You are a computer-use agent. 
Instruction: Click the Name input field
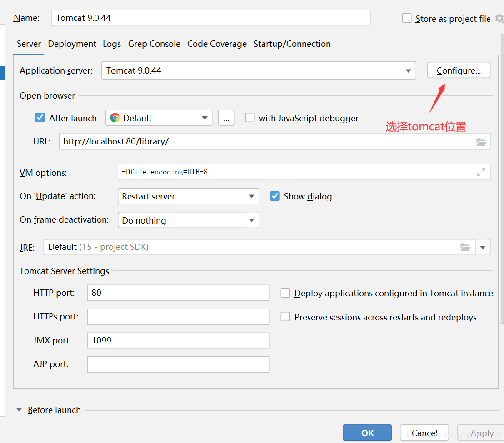coord(211,18)
